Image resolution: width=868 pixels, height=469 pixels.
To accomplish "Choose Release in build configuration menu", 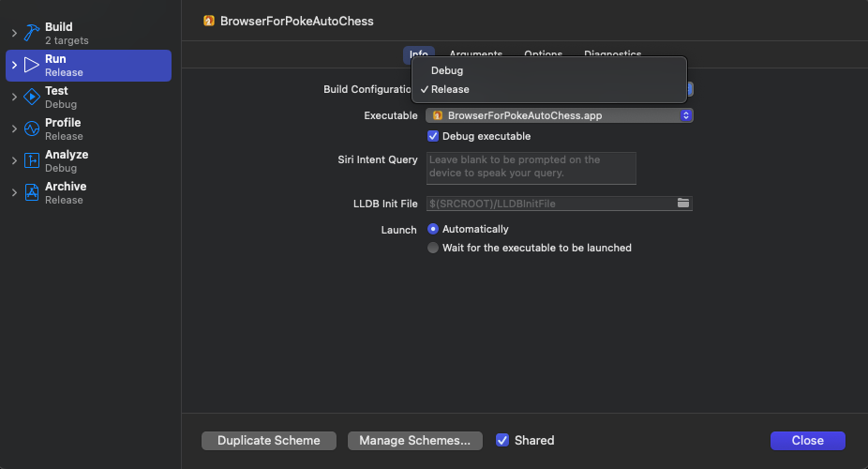I will pyautogui.click(x=450, y=89).
